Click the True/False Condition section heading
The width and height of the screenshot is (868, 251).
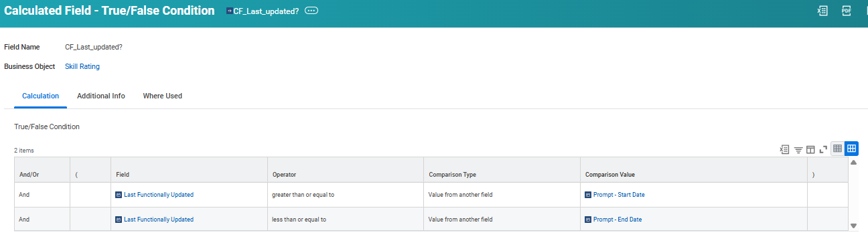coord(47,127)
